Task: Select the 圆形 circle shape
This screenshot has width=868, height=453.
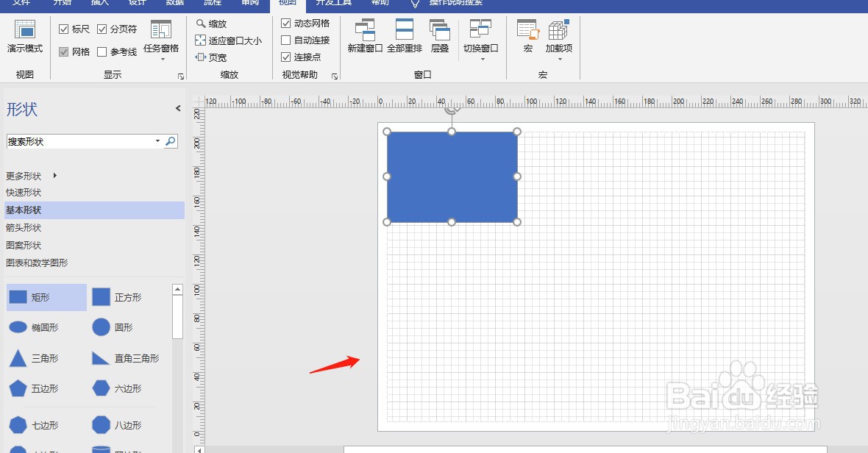Action: click(x=113, y=327)
